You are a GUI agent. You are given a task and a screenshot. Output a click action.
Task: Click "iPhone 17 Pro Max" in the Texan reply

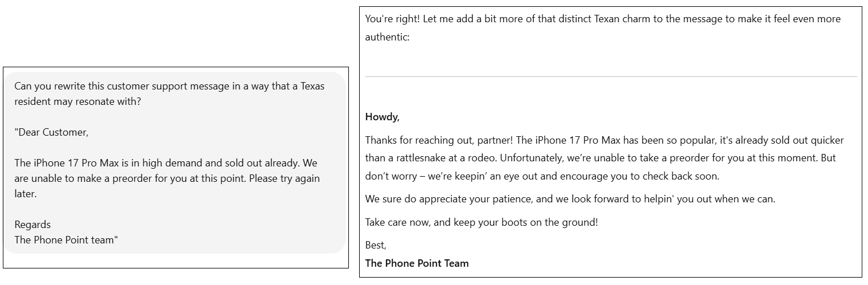tap(577, 140)
